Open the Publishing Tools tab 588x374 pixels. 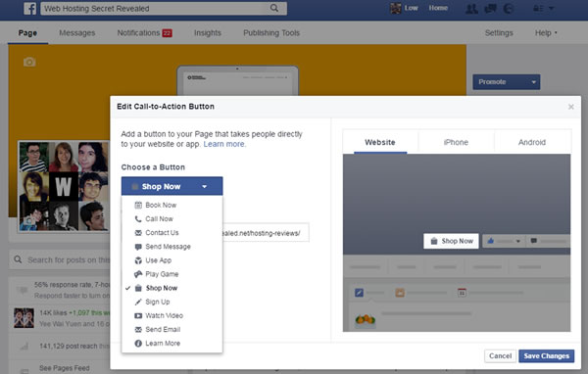(271, 33)
